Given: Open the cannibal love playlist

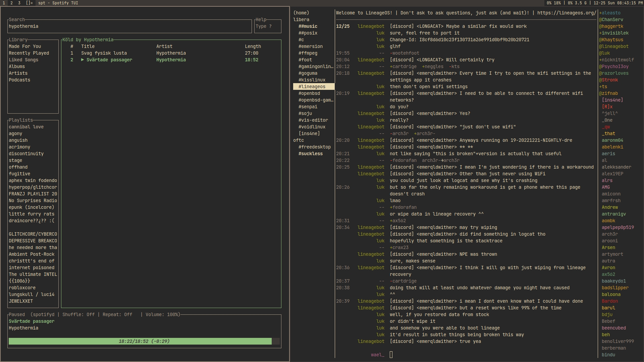Looking at the screenshot, I should click(x=26, y=127).
